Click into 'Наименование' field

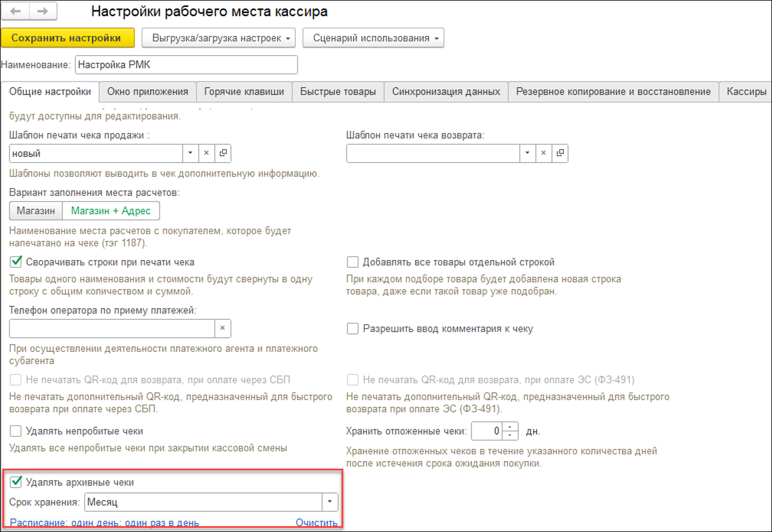186,65
